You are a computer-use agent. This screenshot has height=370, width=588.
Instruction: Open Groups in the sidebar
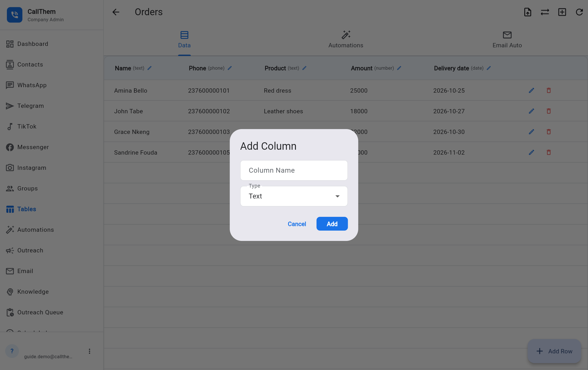coord(52,188)
